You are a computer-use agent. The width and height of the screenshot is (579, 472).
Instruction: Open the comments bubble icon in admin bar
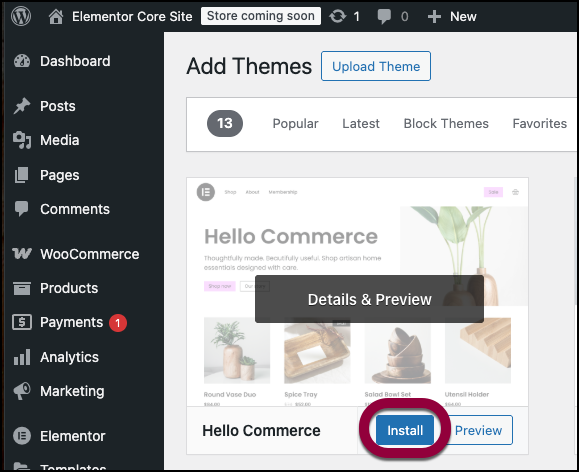click(x=384, y=17)
